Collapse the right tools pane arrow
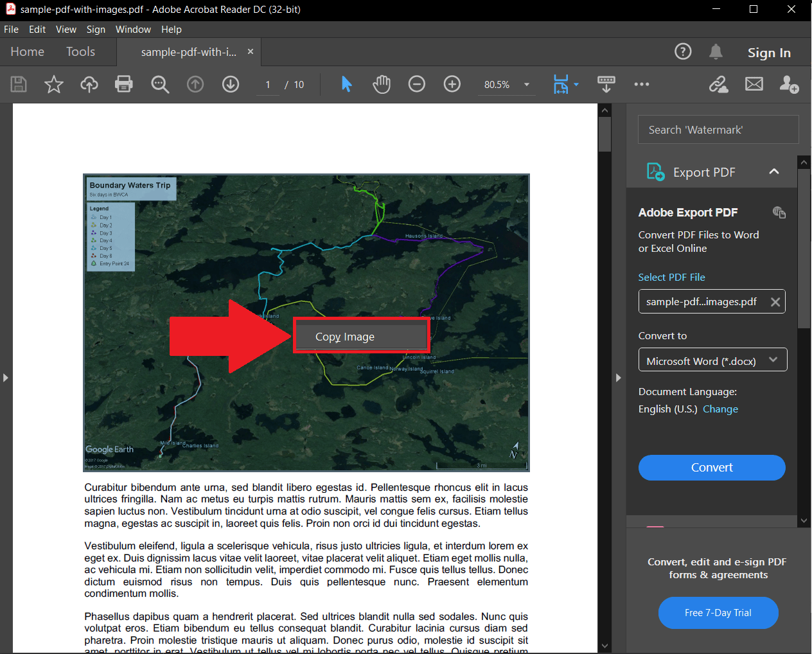Image resolution: width=812 pixels, height=654 pixels. tap(618, 378)
